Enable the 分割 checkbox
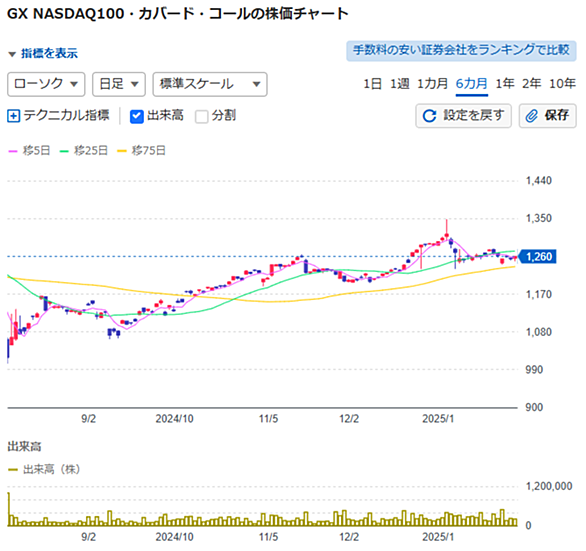 [202, 116]
